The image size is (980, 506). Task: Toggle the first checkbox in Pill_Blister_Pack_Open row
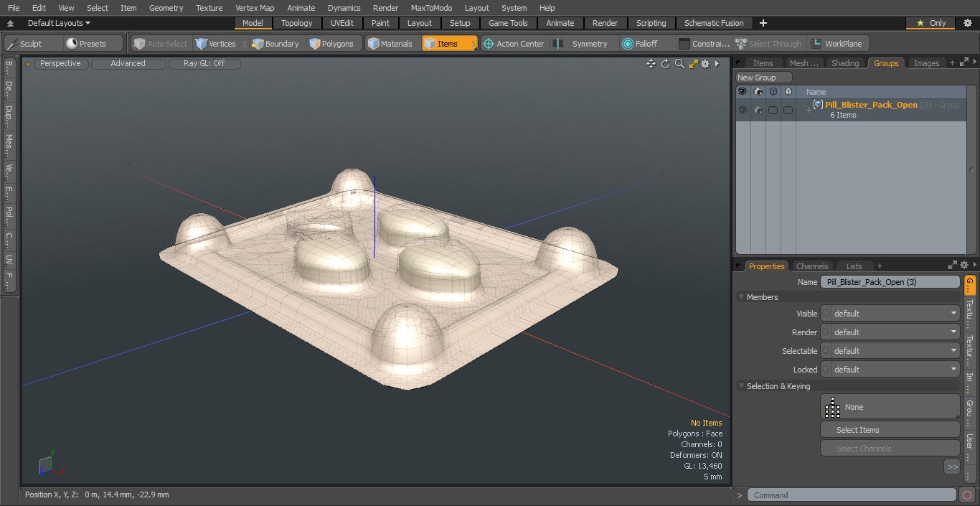pyautogui.click(x=773, y=110)
